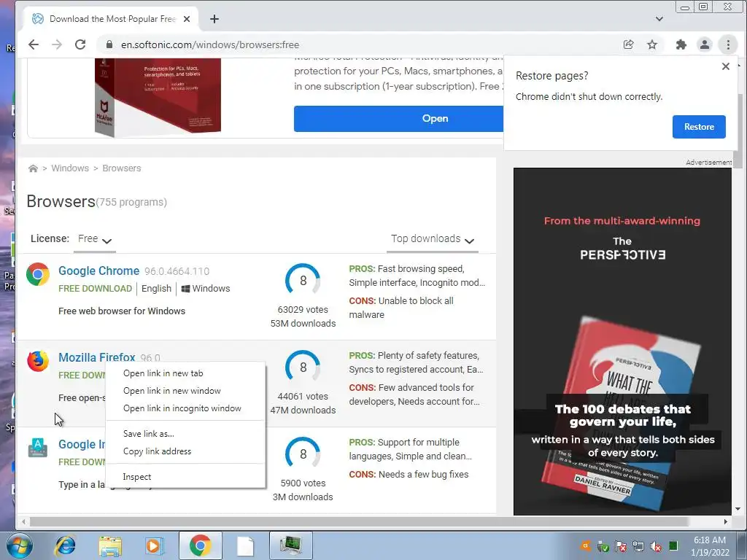
Task: Bookmark this page with the star icon
Action: [x=652, y=44]
